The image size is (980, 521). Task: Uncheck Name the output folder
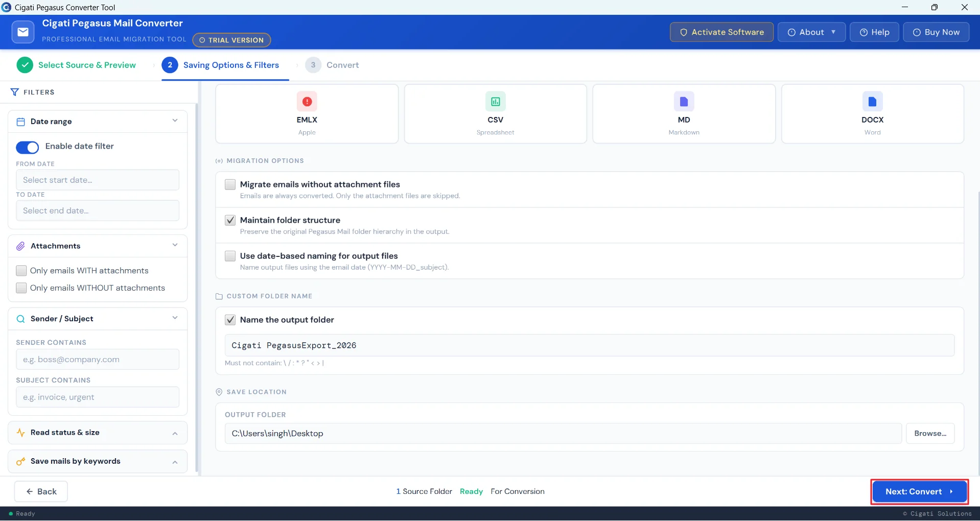pos(230,320)
